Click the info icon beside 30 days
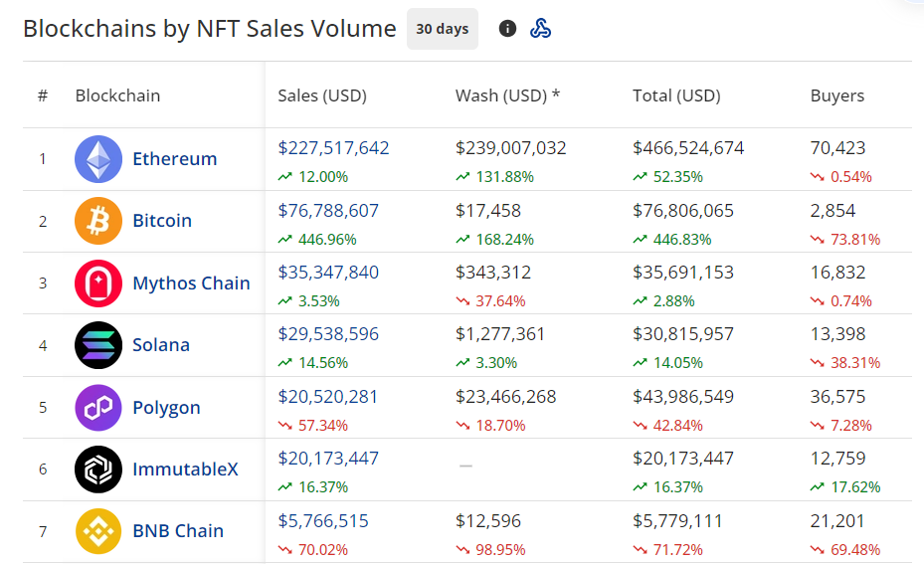The width and height of the screenshot is (924, 564). point(507,29)
